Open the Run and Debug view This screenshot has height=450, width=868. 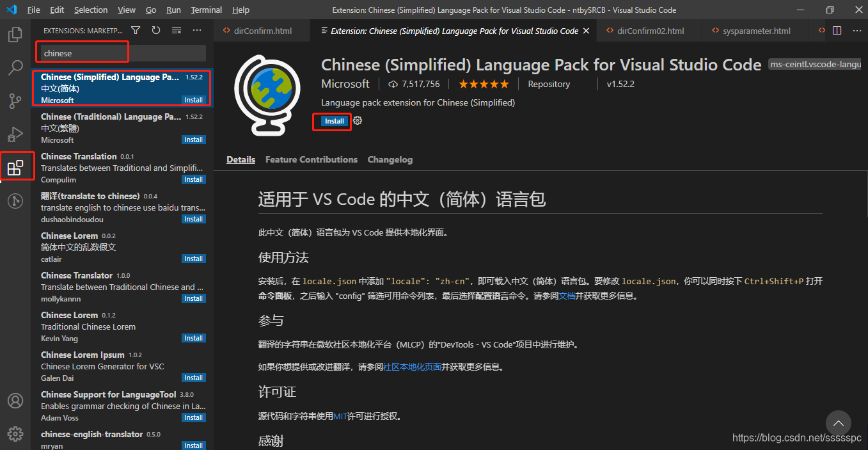[15, 134]
